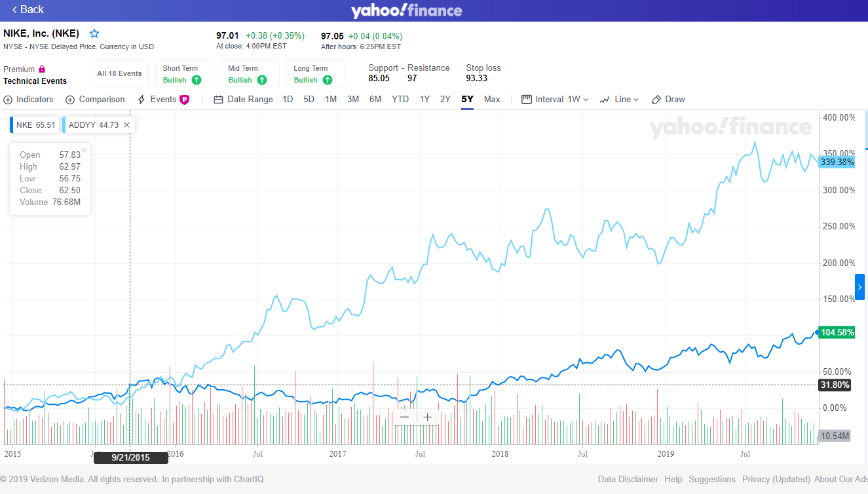Open All 18 Events box
This screenshot has height=494, width=868.
click(x=119, y=73)
